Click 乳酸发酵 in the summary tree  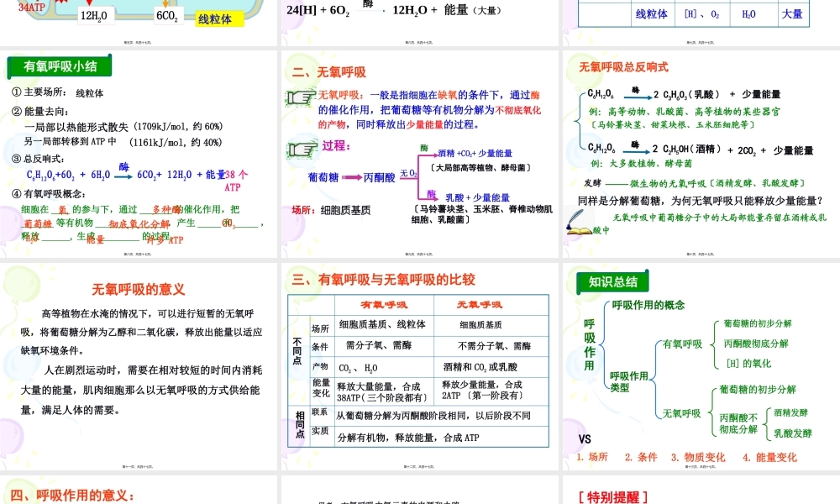pos(793,433)
